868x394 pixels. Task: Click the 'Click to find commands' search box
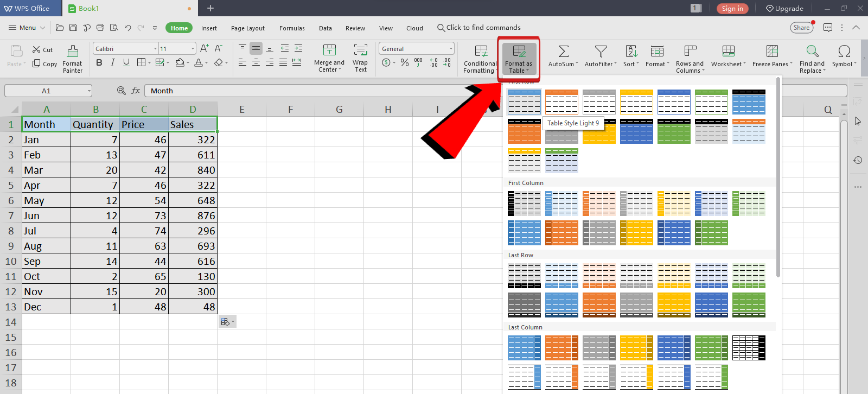coord(479,28)
